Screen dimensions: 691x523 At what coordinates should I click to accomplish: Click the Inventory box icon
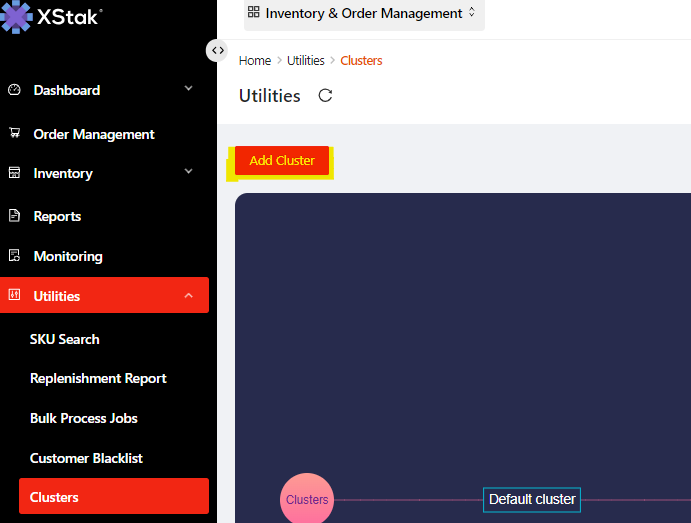point(14,173)
